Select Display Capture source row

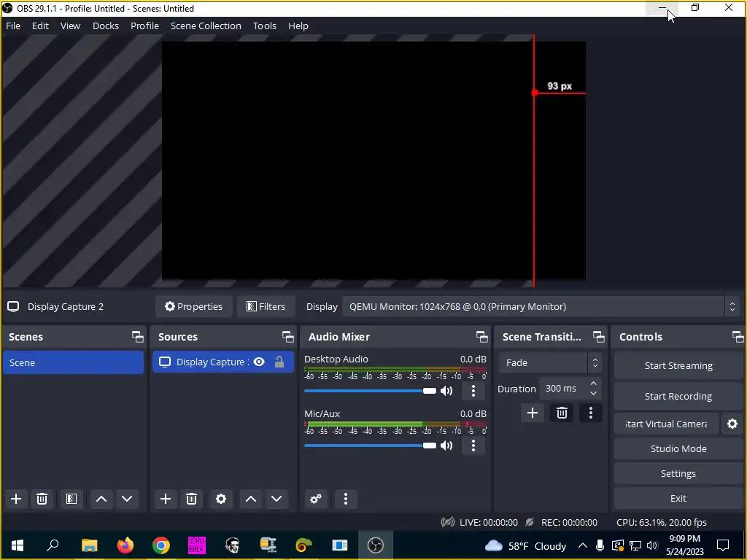[x=223, y=362]
